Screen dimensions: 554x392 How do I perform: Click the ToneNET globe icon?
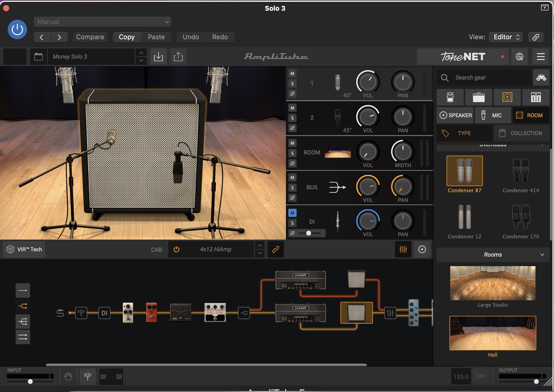click(x=519, y=57)
